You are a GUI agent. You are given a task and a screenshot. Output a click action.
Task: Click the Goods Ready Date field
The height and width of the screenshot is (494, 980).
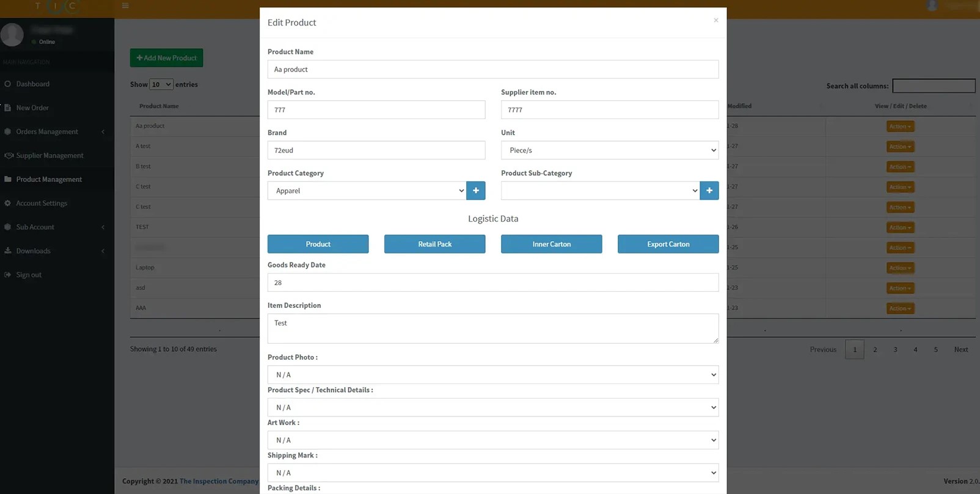click(x=492, y=283)
